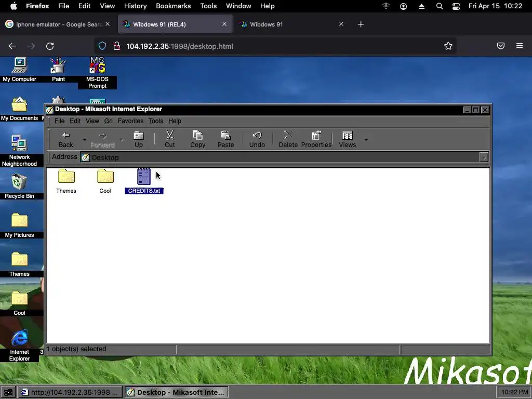Screen dimensions: 532x399
Task: Open the Themes desktop folder
Action: pyautogui.click(x=19, y=264)
